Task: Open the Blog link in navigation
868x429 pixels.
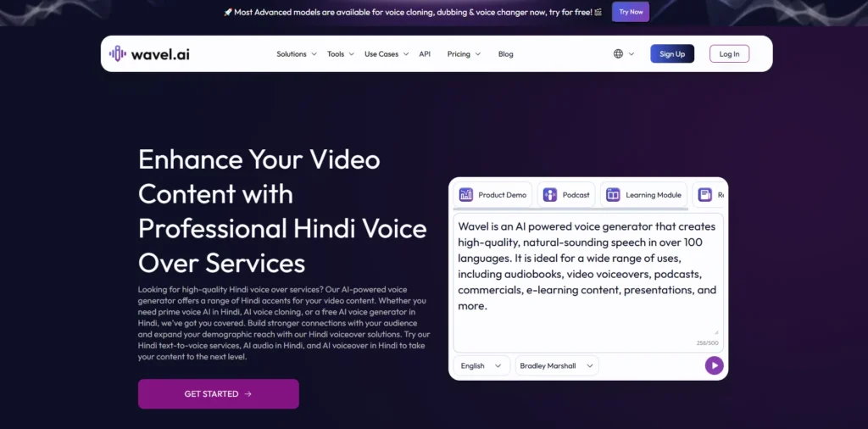Action: (x=506, y=54)
